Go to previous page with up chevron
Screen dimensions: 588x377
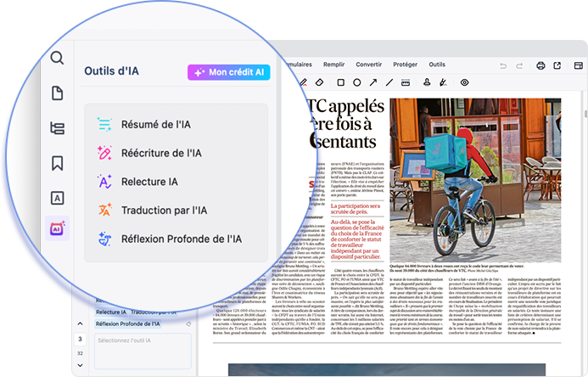[80, 324]
